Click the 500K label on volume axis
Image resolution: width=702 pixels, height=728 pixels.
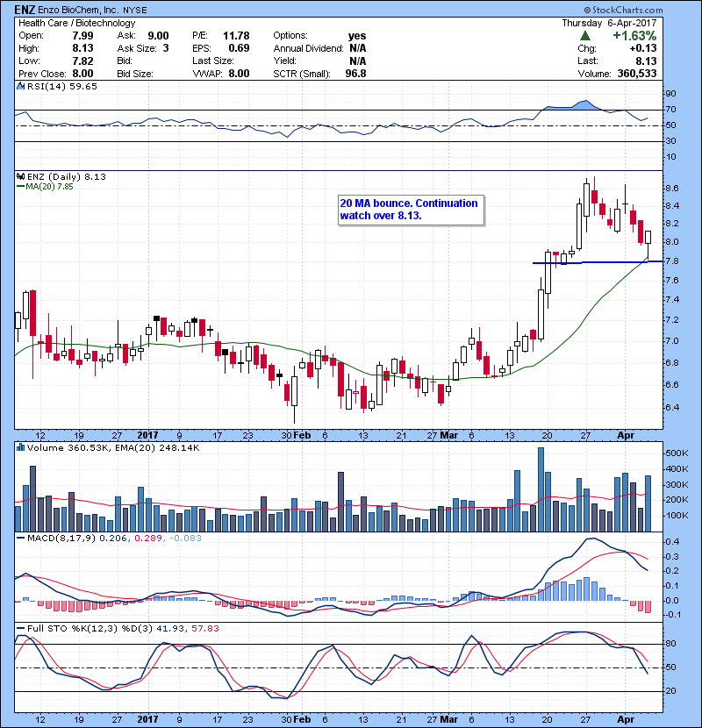(x=677, y=453)
